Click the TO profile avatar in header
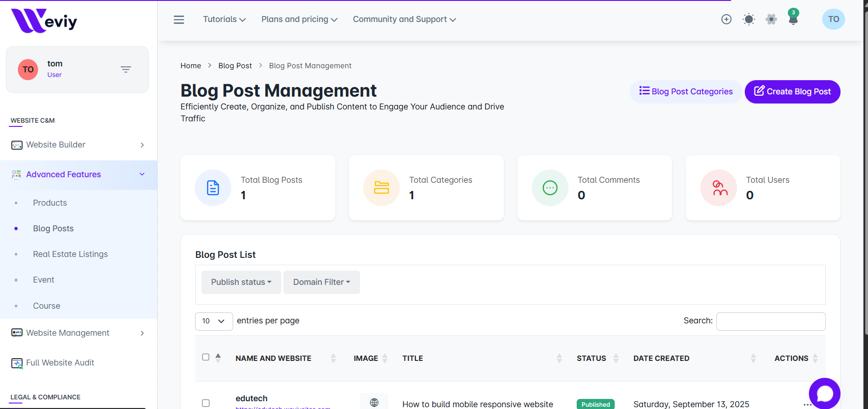This screenshot has width=868, height=409. click(x=833, y=19)
